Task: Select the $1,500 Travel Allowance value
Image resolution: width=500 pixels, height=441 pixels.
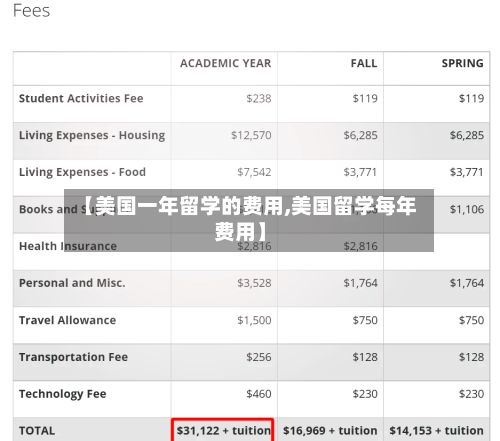Action: click(x=254, y=320)
